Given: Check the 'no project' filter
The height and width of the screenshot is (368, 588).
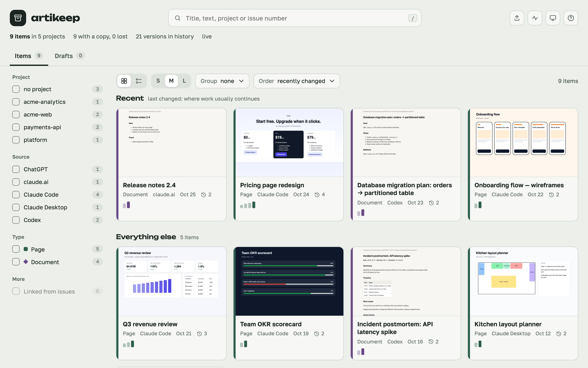Looking at the screenshot, I should click(16, 89).
